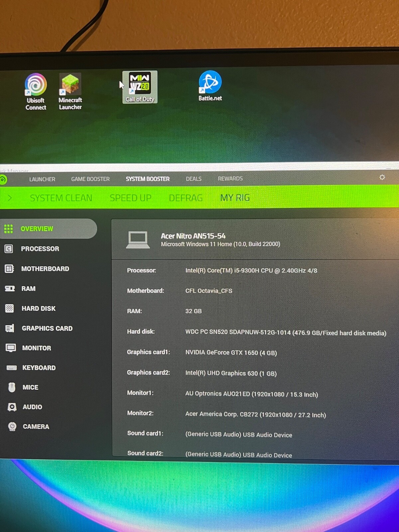Click the Processor chip icon
399x532 pixels.
9,249
